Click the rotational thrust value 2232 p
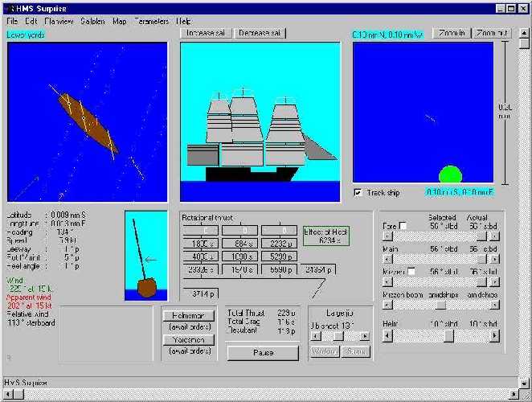Image resolution: width=532 pixels, height=402 pixels. pos(279,244)
